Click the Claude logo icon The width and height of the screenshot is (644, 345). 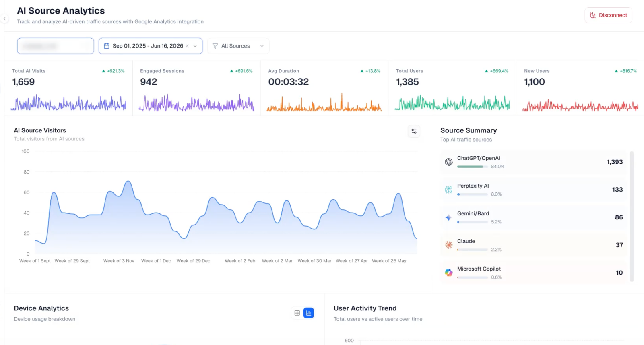tap(449, 245)
